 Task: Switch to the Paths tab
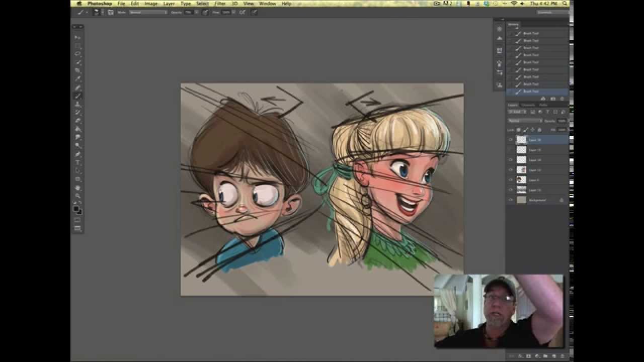(x=543, y=105)
